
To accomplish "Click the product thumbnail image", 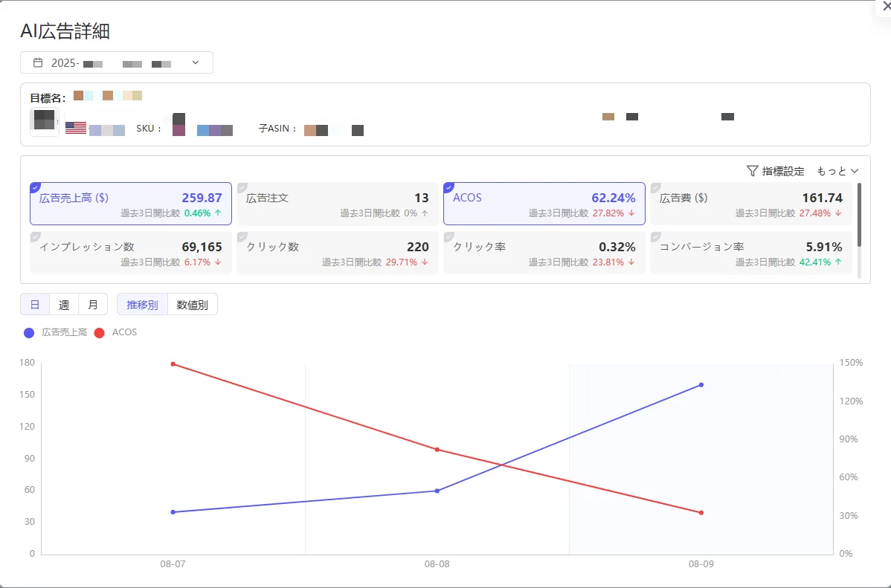I will tap(45, 122).
